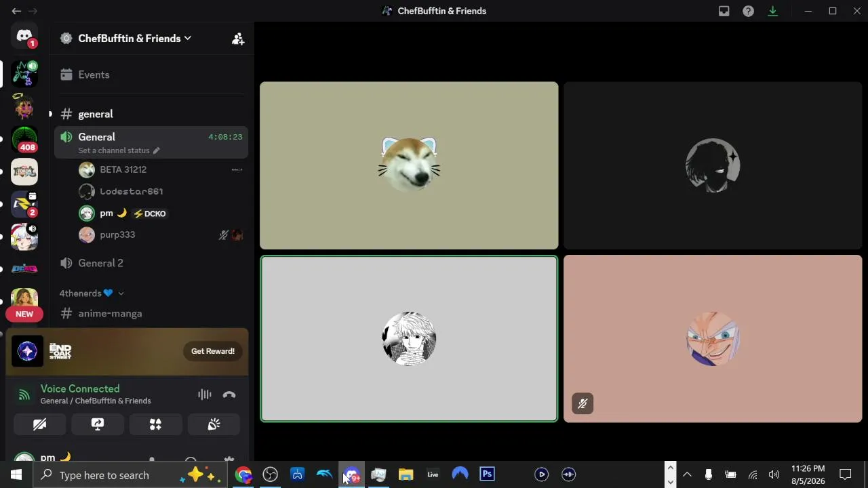Open the soundboard

point(214,424)
